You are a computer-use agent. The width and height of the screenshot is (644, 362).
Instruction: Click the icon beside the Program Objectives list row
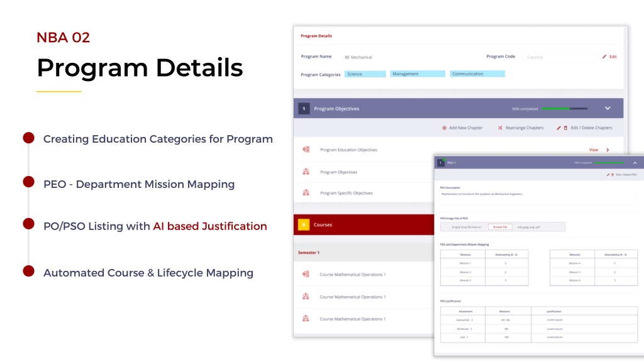tap(306, 172)
